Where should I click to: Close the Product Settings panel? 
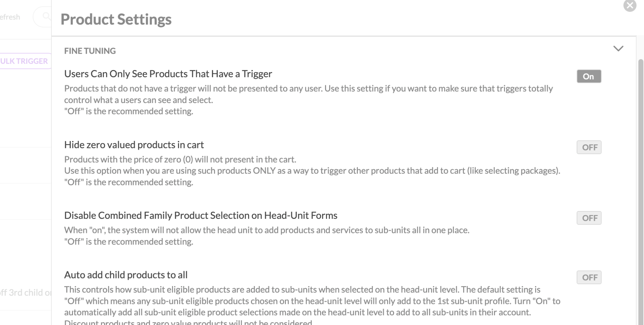pos(630,6)
